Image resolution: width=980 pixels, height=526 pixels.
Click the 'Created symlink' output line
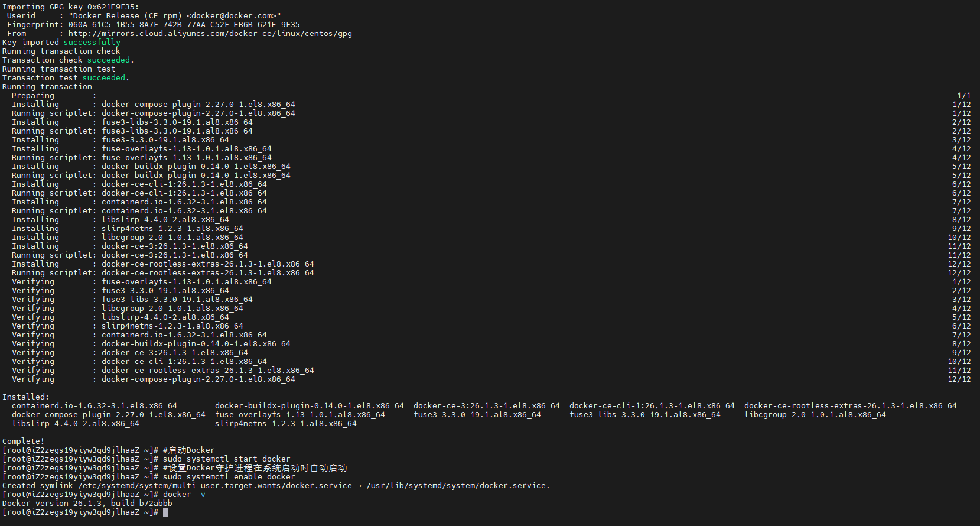pyautogui.click(x=276, y=486)
